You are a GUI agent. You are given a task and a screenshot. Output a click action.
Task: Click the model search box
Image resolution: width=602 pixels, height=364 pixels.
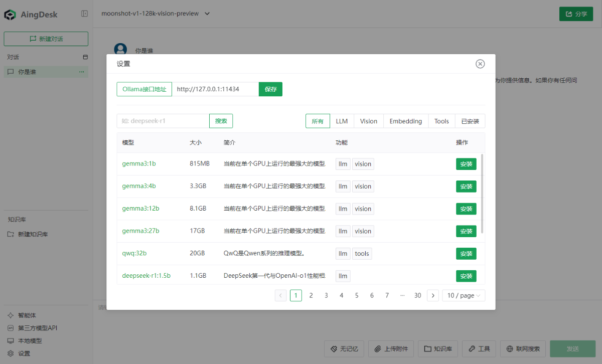coord(163,121)
